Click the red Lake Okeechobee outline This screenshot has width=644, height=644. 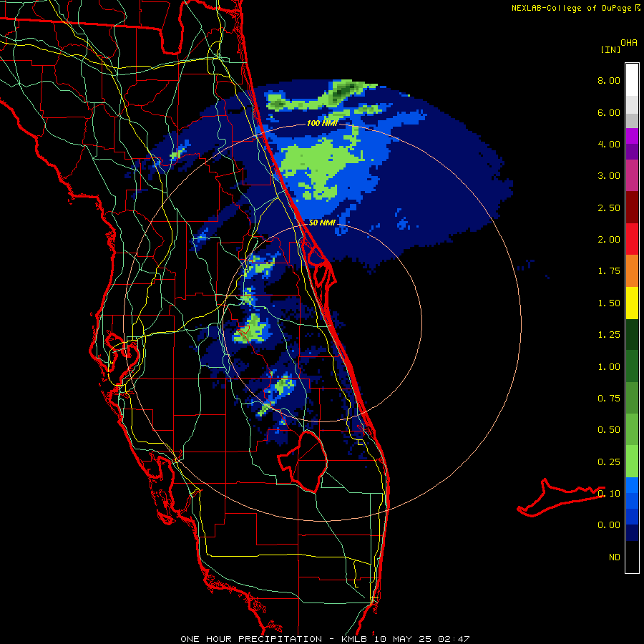[x=303, y=461]
